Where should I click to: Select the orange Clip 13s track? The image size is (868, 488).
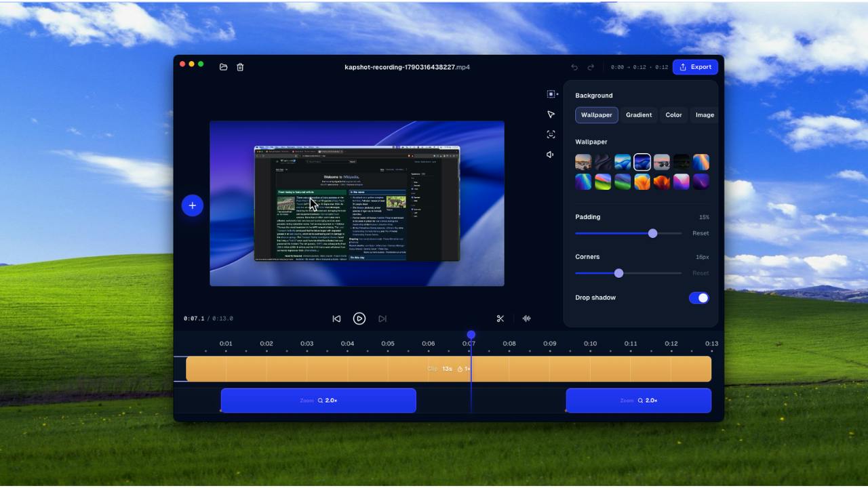[x=448, y=369]
